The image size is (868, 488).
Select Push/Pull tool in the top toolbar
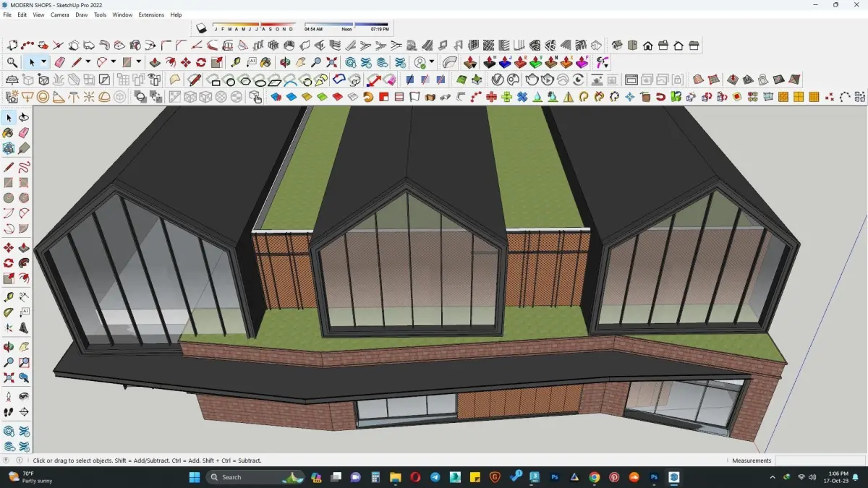[x=155, y=63]
